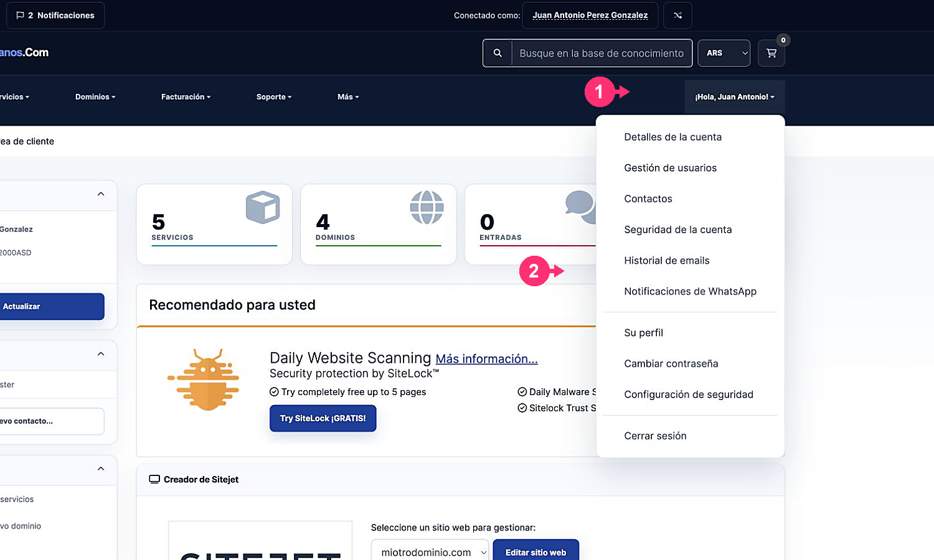Follow the Más información... link
The height and width of the screenshot is (560, 934).
(x=486, y=359)
